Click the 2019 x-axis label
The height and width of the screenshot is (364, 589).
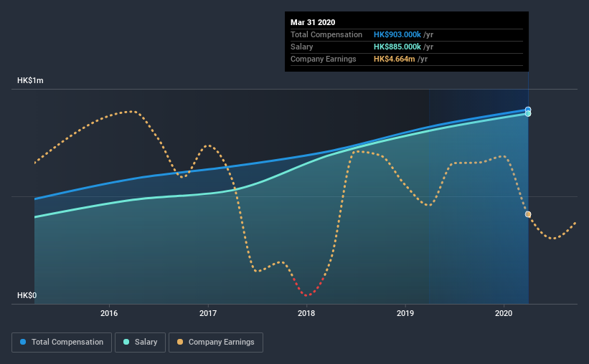click(x=405, y=313)
